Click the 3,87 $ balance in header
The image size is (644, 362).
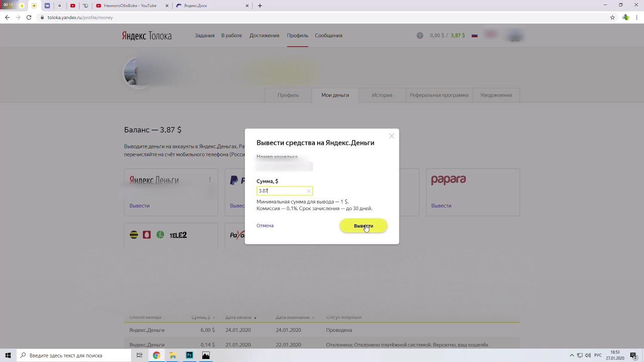(x=458, y=36)
